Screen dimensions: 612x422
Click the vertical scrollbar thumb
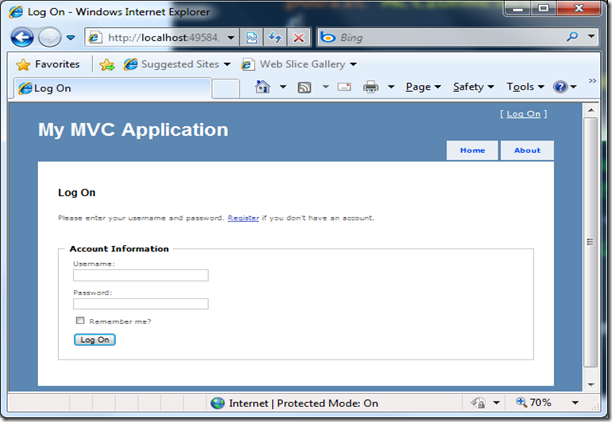point(591,242)
